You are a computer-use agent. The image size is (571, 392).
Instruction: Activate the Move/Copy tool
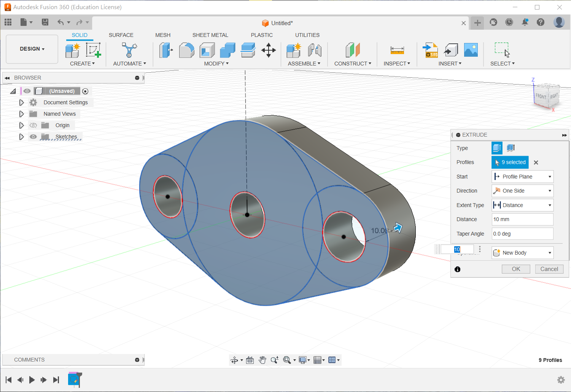[x=269, y=50]
